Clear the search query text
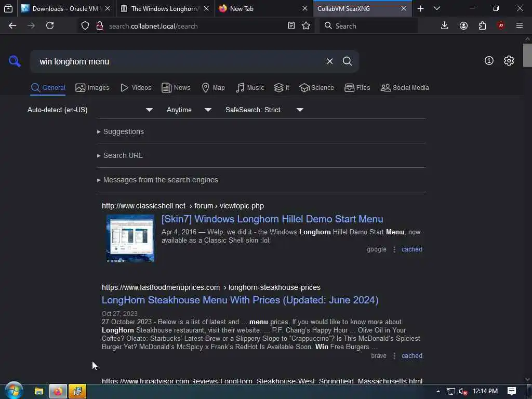The width and height of the screenshot is (532, 399). (329, 61)
